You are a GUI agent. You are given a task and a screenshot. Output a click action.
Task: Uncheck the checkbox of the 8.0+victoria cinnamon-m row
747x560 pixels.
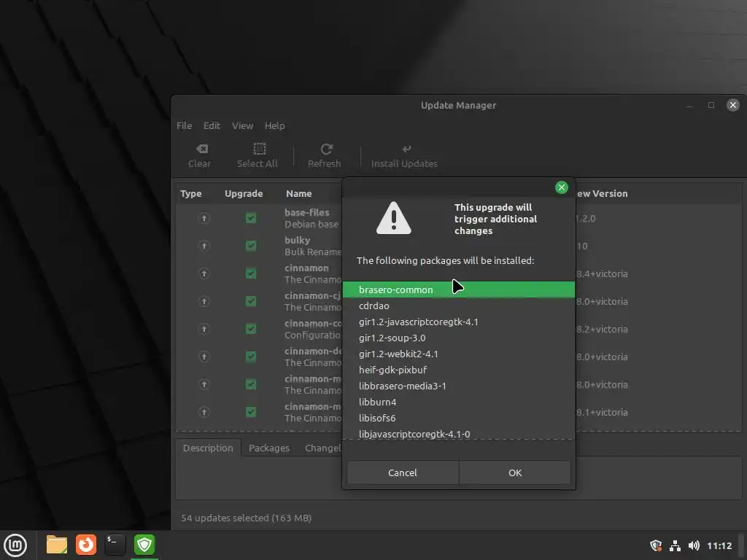point(251,384)
